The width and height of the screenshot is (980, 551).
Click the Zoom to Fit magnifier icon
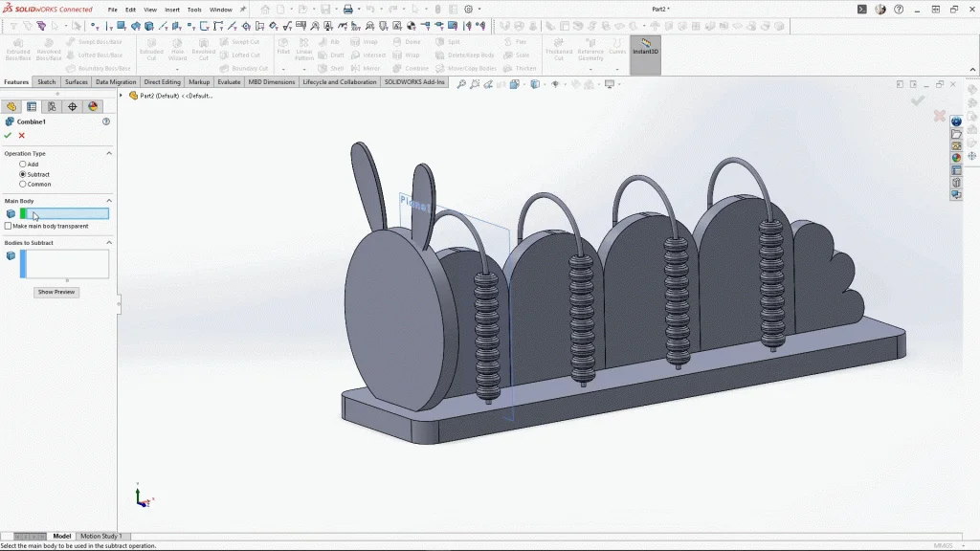pos(461,84)
